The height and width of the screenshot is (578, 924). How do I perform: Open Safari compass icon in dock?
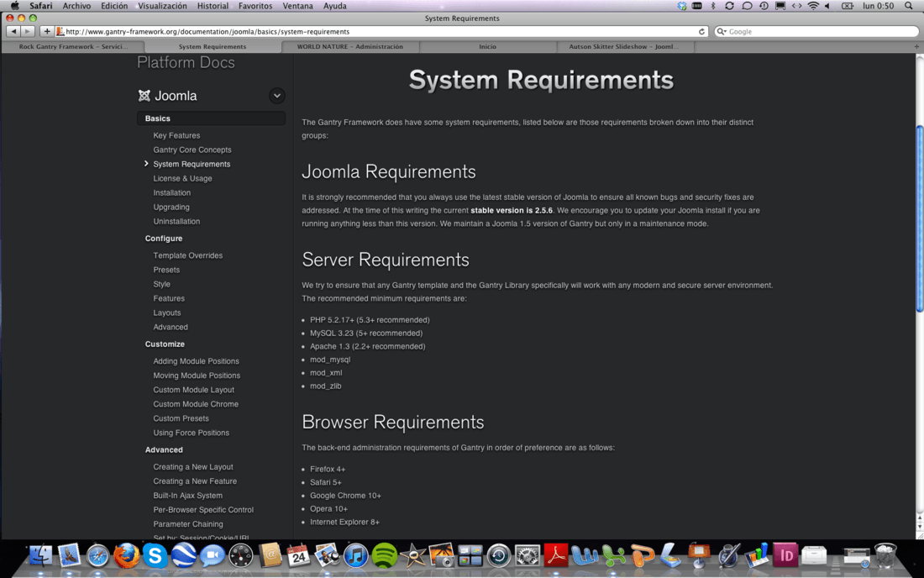click(97, 555)
